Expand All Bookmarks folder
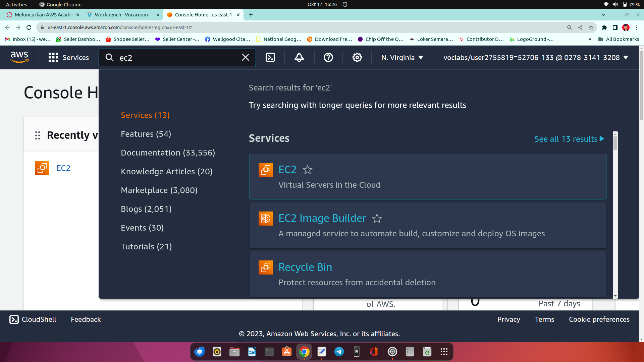644x362 pixels. point(619,39)
